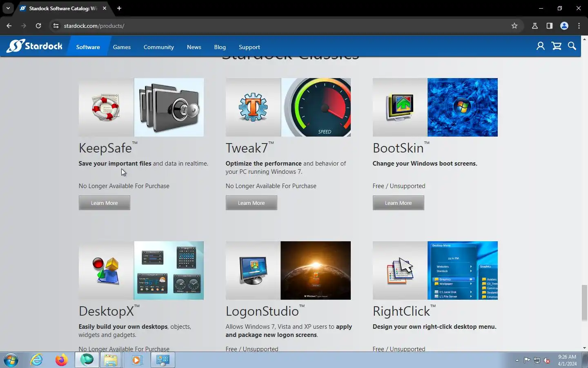The image size is (588, 368).
Task: Open the Support nav item
Action: click(249, 47)
